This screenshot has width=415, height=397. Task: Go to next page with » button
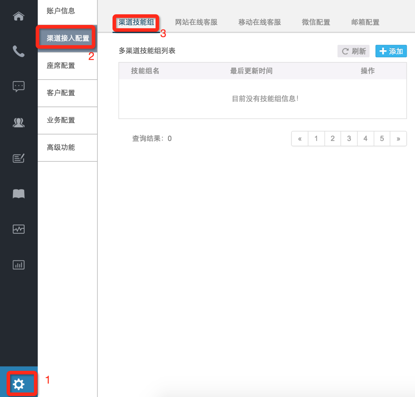pos(398,139)
